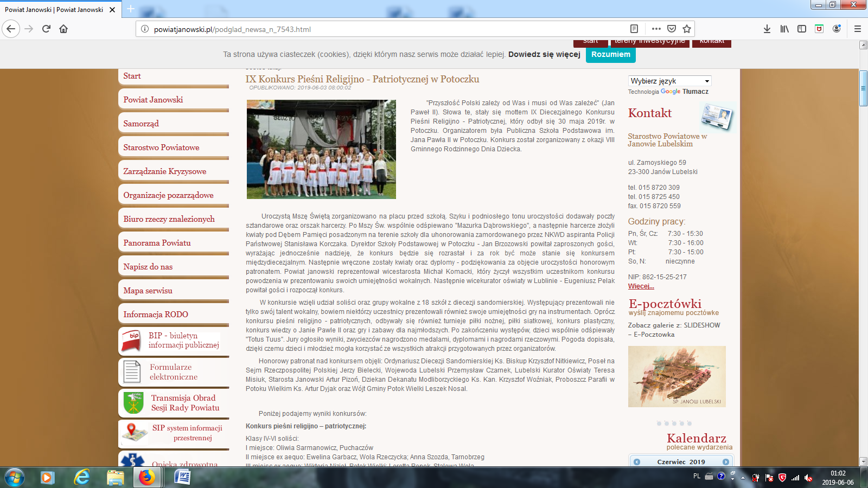Select Starostwo Powiatowe menu item
The image size is (868, 488).
(161, 147)
